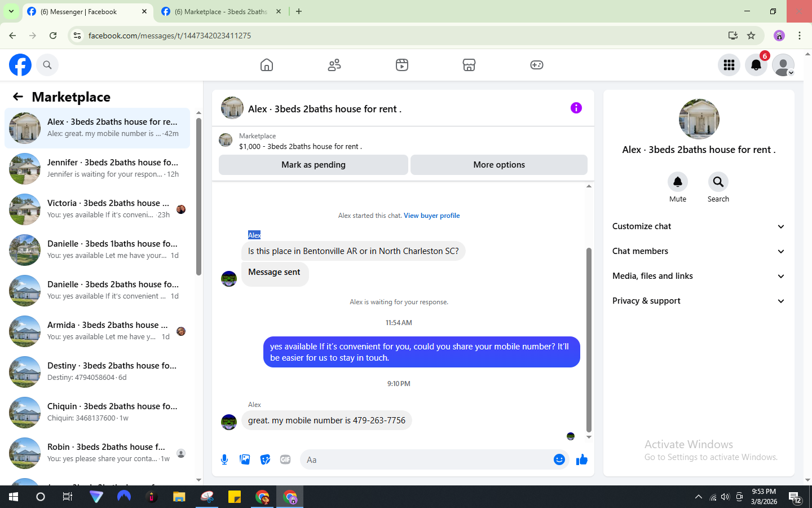Open notifications bell with 6 badge
The width and height of the screenshot is (812, 508).
pos(756,65)
